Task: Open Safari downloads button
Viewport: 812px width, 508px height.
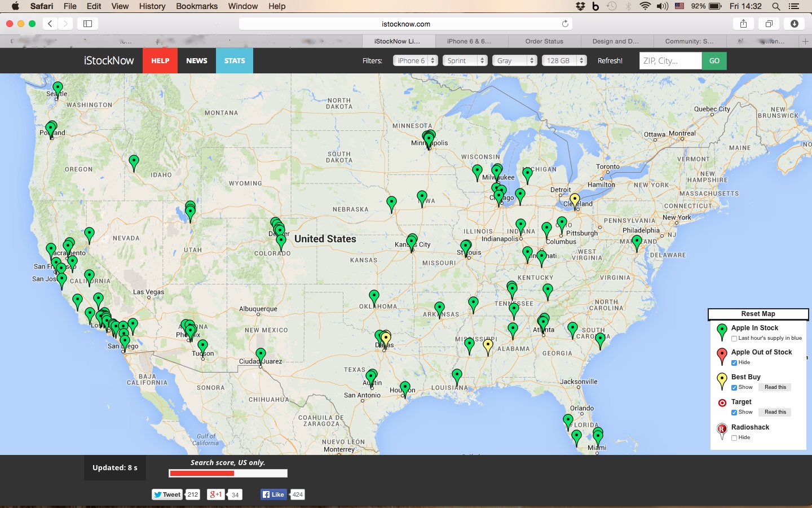Action: coord(794,24)
